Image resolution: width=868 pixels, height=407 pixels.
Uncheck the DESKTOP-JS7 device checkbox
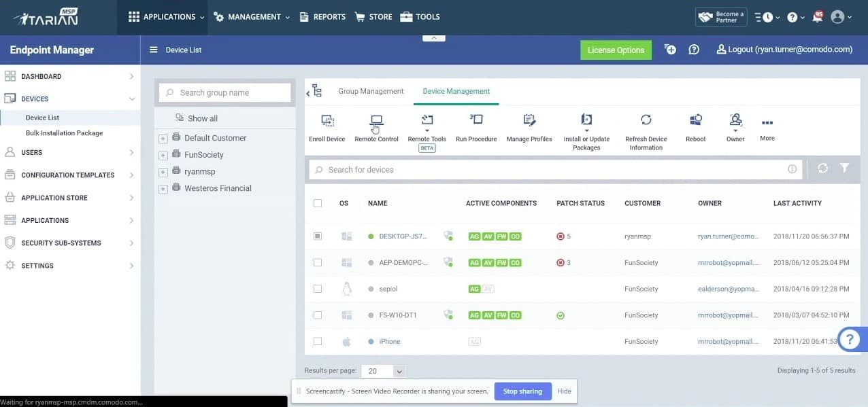coord(318,236)
